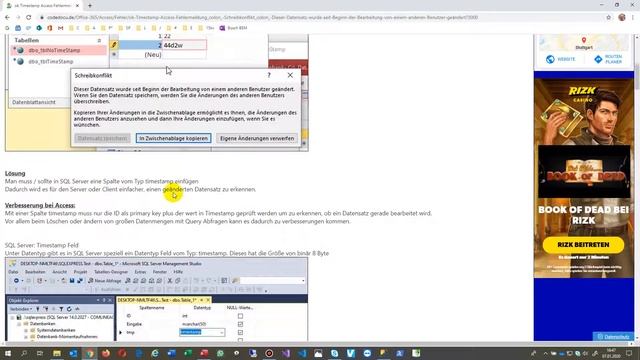Image resolution: width=640 pixels, height=360 pixels.
Task: Reload the current browser page
Action: point(29,18)
